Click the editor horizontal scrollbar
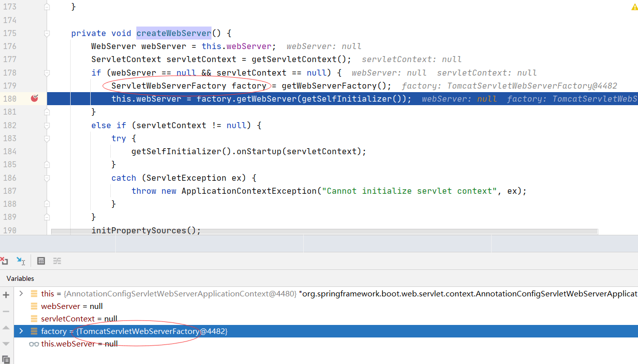This screenshot has width=638, height=364. pos(324,231)
